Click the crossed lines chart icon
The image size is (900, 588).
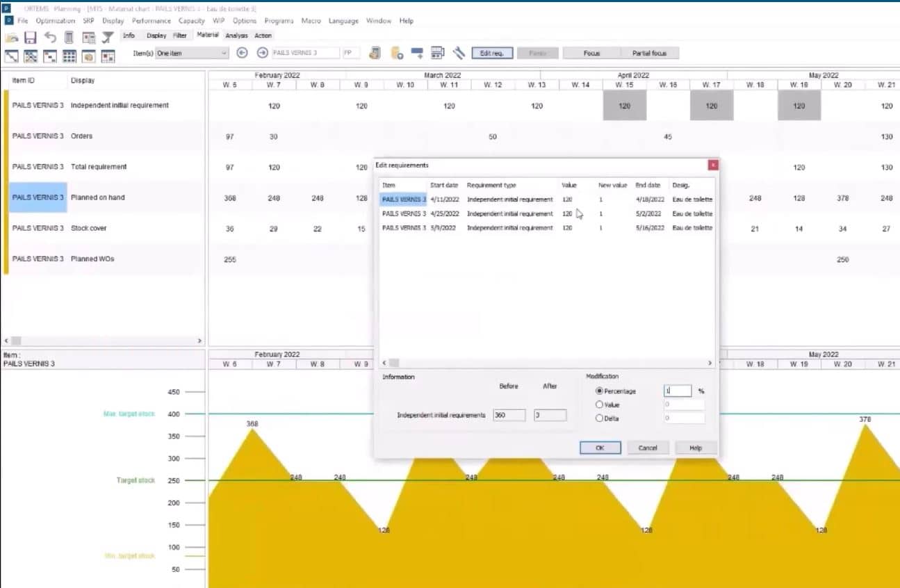coord(31,56)
